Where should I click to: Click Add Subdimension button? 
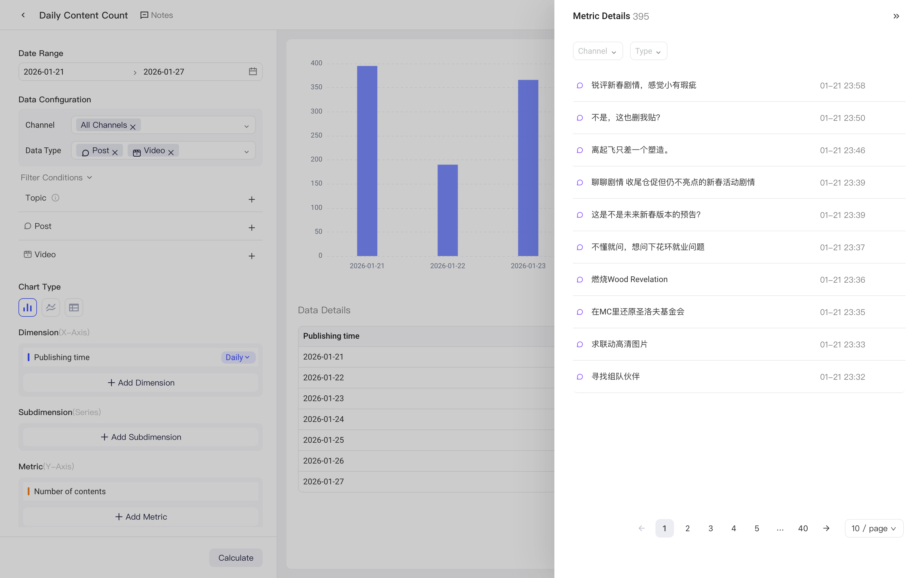(141, 437)
